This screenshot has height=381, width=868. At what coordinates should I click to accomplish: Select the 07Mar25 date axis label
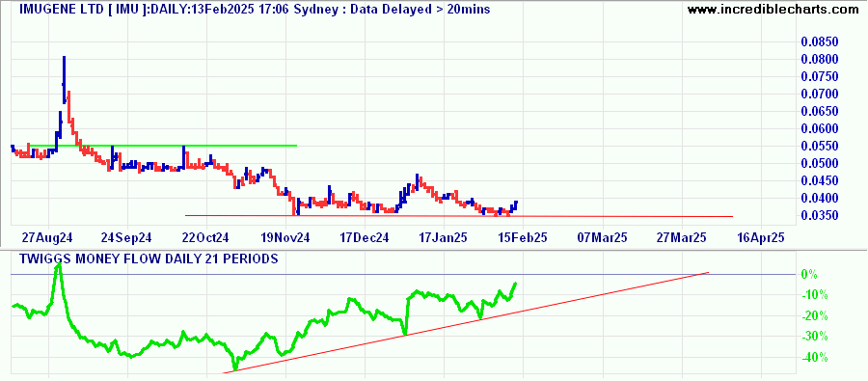coord(602,237)
